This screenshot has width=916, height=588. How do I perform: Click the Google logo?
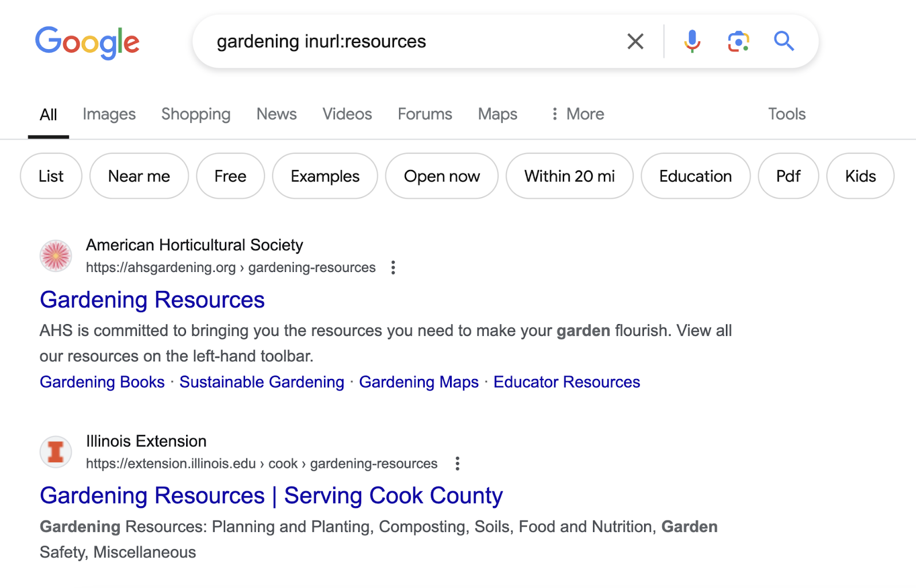pos(87,41)
